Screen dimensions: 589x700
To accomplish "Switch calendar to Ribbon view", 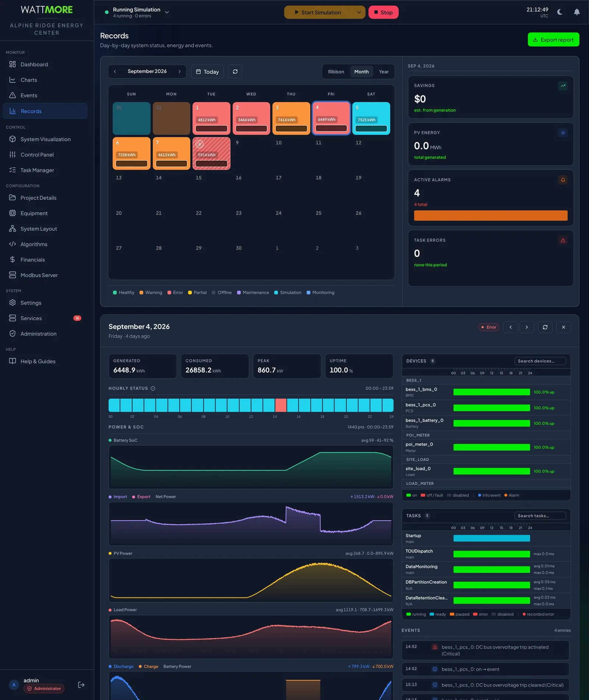I will [336, 71].
